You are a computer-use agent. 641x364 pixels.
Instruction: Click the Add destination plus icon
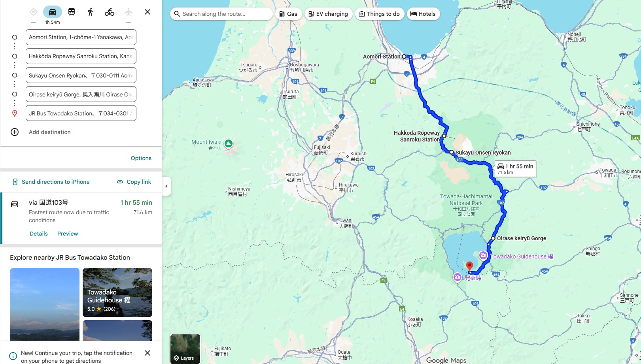(x=15, y=132)
